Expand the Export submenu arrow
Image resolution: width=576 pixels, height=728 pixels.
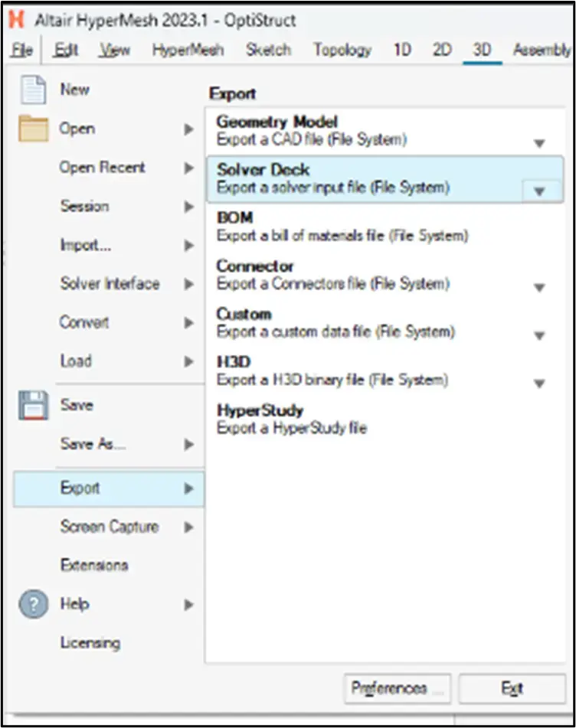[x=188, y=488]
